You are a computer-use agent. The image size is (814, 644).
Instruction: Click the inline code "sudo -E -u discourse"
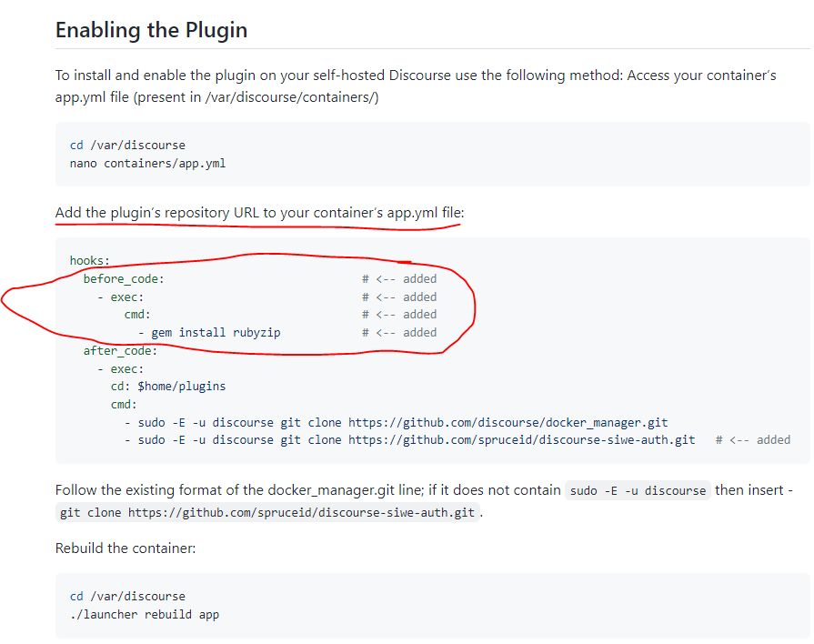pos(638,490)
